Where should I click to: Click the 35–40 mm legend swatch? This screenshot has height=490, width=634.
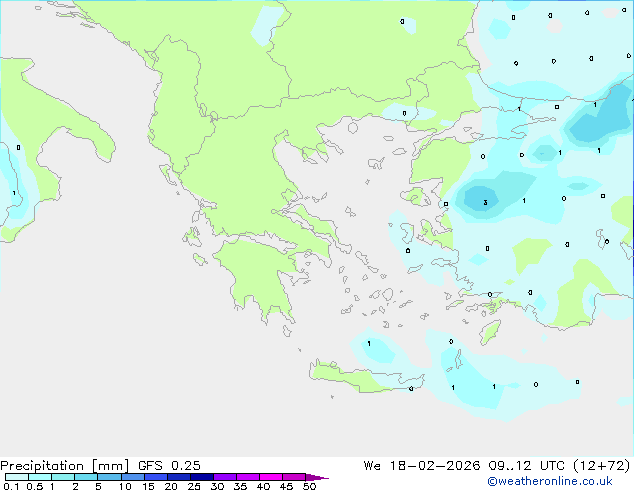(x=248, y=477)
